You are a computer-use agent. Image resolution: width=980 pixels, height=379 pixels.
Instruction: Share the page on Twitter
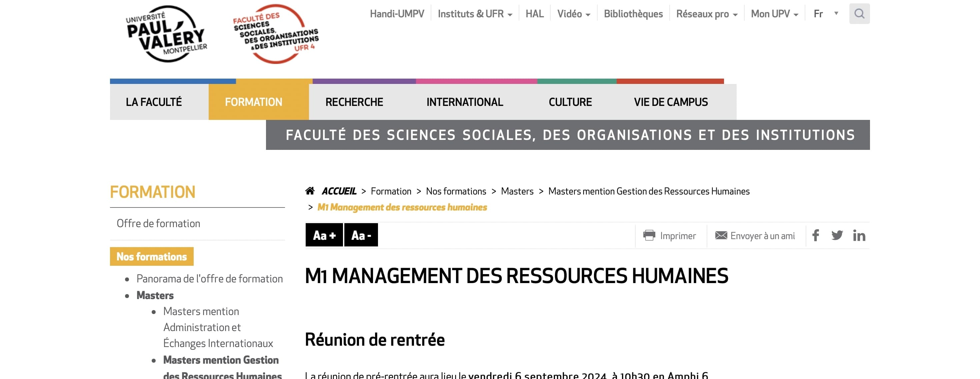click(x=837, y=235)
